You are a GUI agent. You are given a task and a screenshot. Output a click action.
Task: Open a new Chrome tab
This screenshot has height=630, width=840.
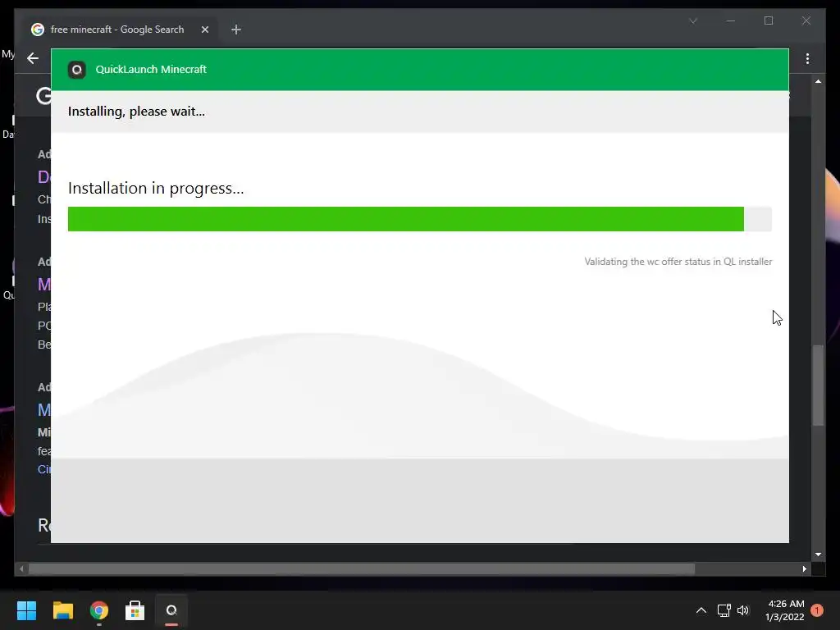point(236,30)
